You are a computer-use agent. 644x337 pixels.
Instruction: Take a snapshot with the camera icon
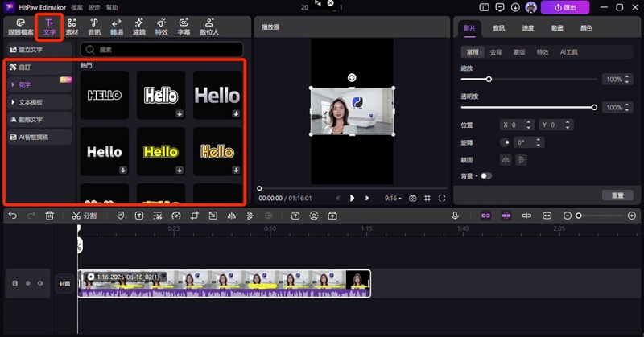(412, 198)
